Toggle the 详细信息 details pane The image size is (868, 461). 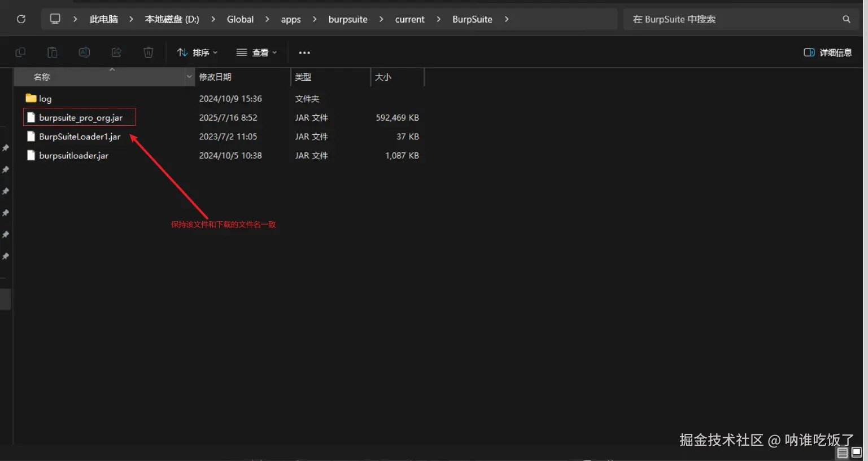pos(827,52)
